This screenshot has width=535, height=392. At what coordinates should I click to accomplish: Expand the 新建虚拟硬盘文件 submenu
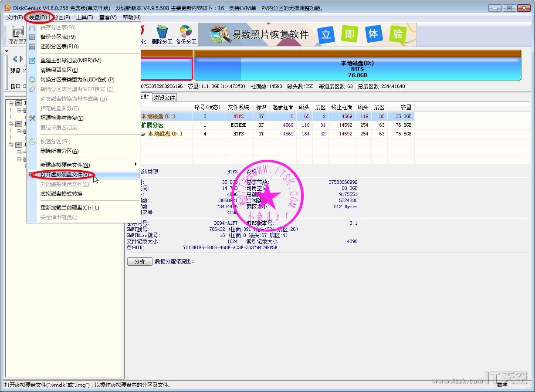65,165
